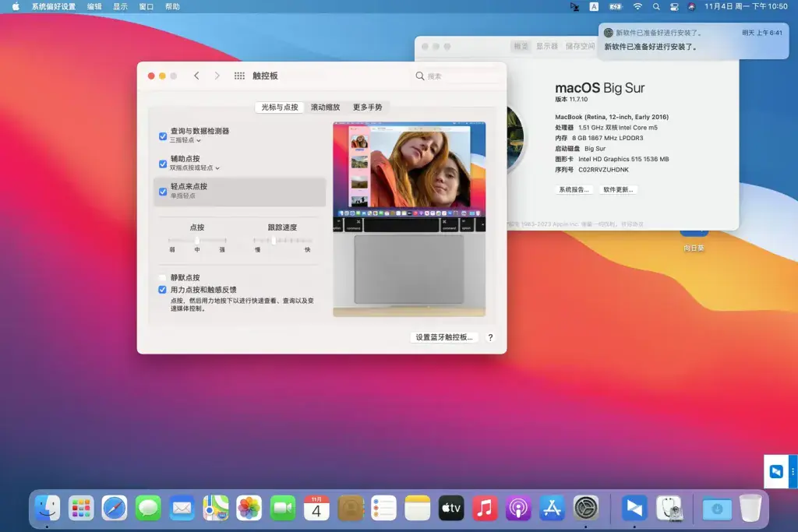Click 系统报告 in About This Mac window

pos(574,190)
